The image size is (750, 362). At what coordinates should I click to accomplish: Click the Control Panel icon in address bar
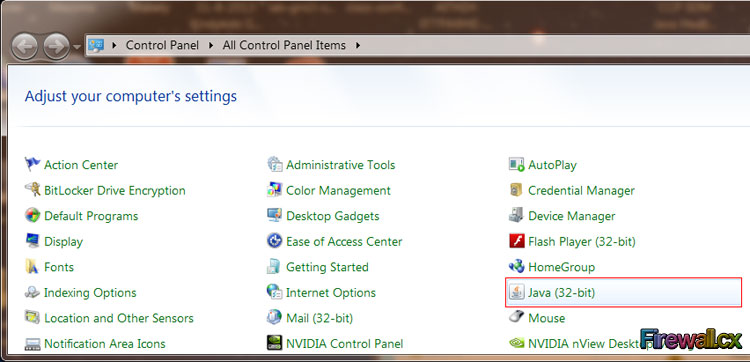coord(96,45)
